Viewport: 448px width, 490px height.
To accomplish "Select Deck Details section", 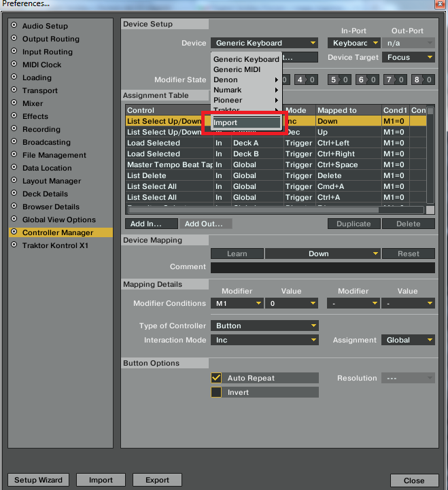I will point(45,194).
